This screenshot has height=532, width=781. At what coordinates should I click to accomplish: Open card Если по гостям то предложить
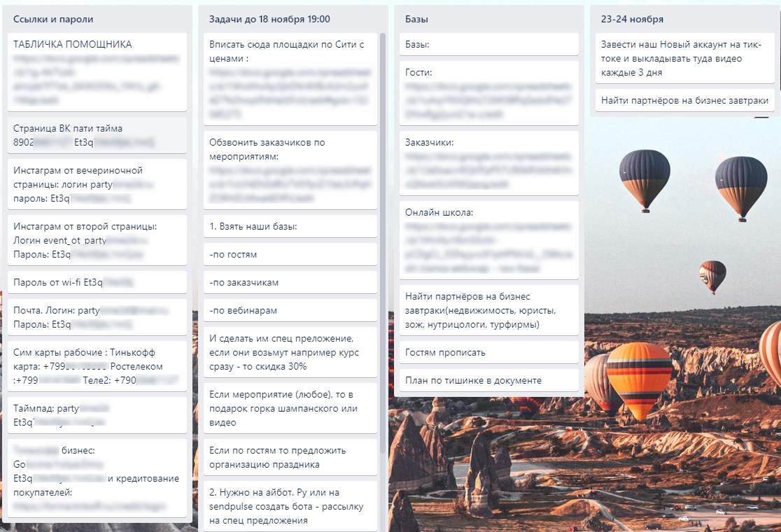point(290,457)
